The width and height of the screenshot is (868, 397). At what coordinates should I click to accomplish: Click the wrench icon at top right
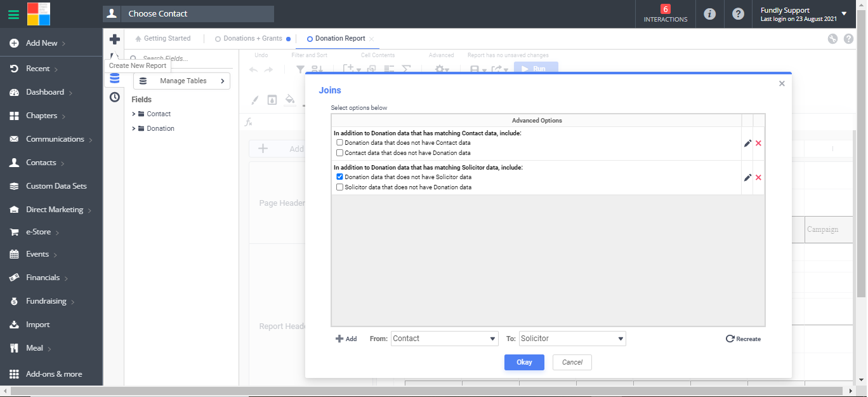(x=832, y=39)
